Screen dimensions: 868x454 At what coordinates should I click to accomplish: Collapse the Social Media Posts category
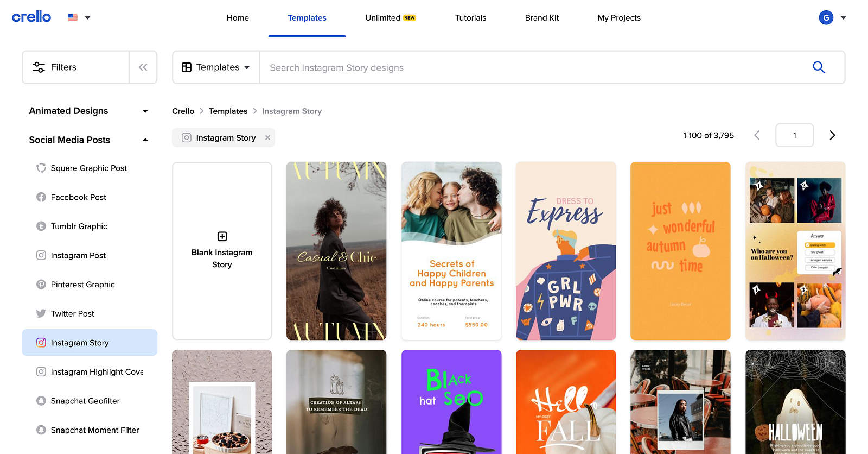coord(89,140)
